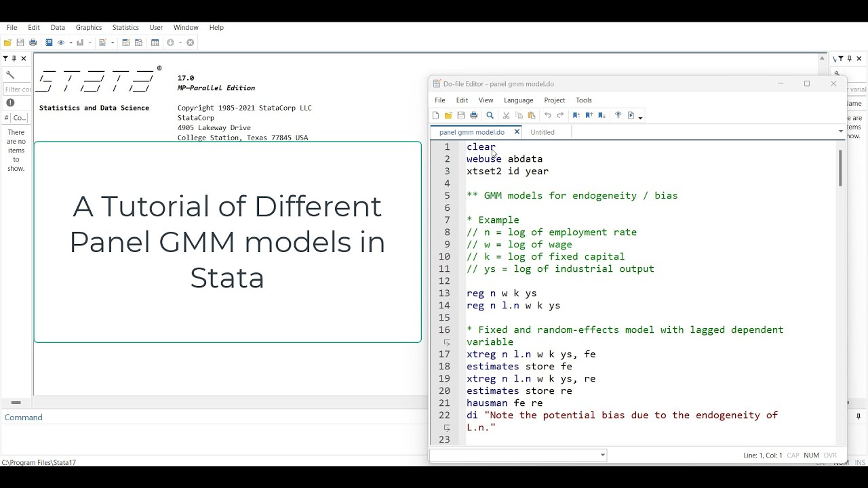
Task: Open the Project menu in Do-file Editor
Action: click(555, 100)
